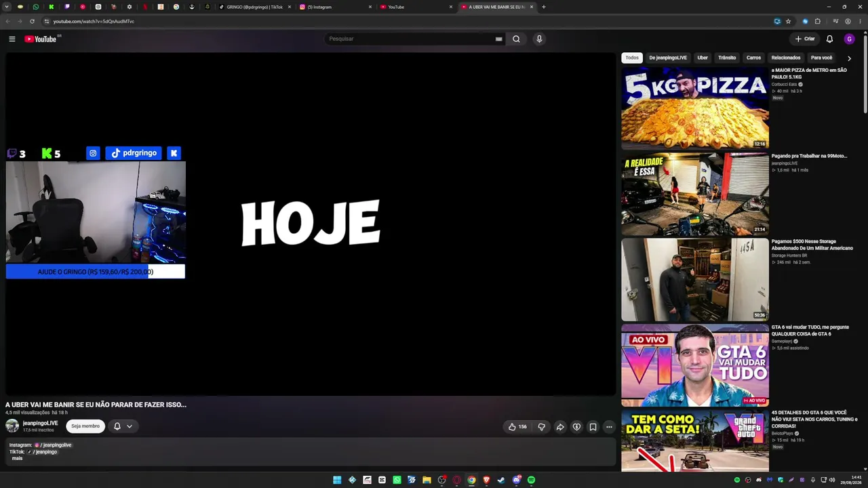Open the tab search dropdown arrow
Screen dimensions: 868x488
7,7
